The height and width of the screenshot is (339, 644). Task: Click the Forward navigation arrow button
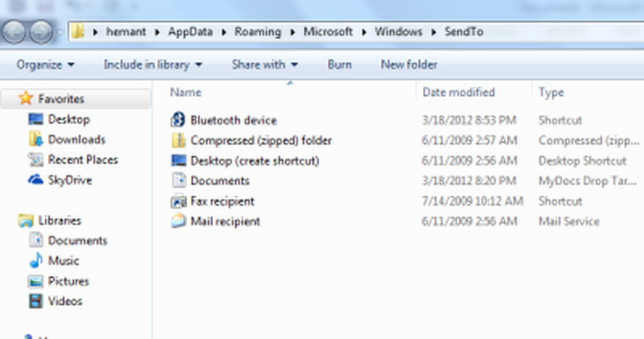[41, 32]
